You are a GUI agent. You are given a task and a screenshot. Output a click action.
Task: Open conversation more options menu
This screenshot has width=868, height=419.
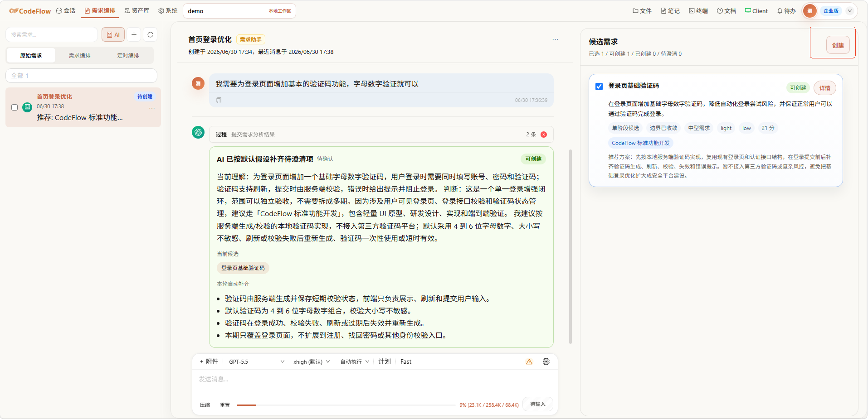[x=555, y=39]
